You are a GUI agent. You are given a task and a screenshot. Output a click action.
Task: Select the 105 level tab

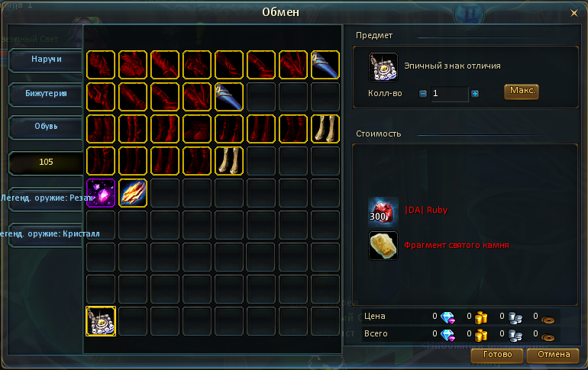[46, 162]
